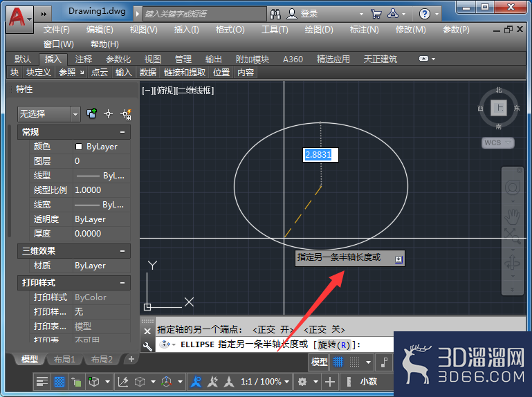532x397 pixels.
Task: Click the status bar customization lines icon
Action: click(x=42, y=382)
